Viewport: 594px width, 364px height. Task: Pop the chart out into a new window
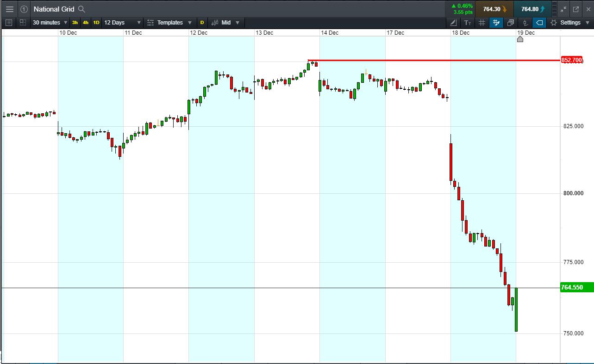tap(576, 9)
